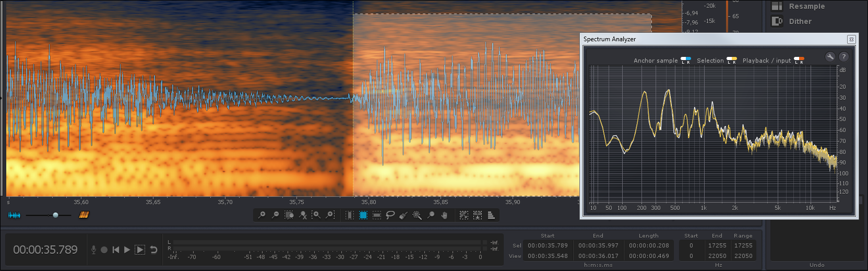Edit selection start time 00:00:35.789
Viewport: 868px width, 271px height.
pos(548,245)
